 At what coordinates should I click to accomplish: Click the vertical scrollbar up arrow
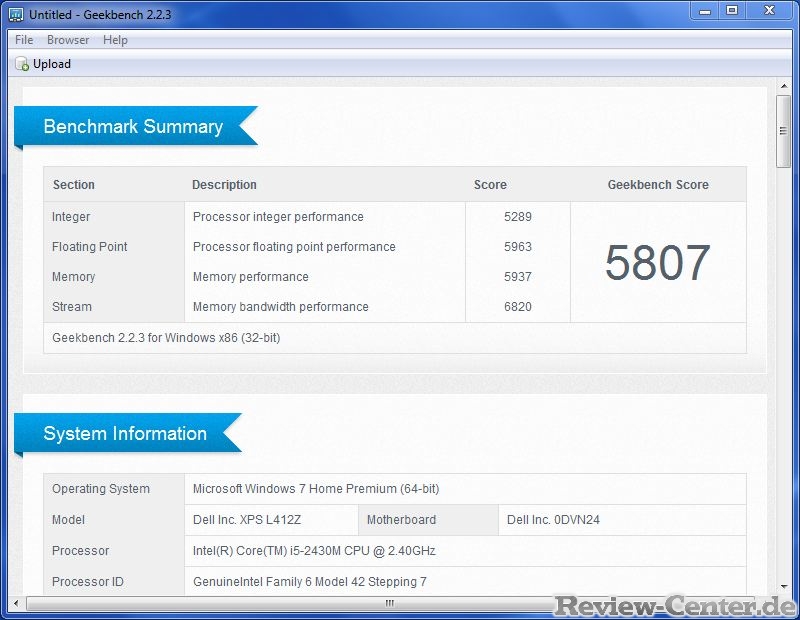[x=784, y=86]
